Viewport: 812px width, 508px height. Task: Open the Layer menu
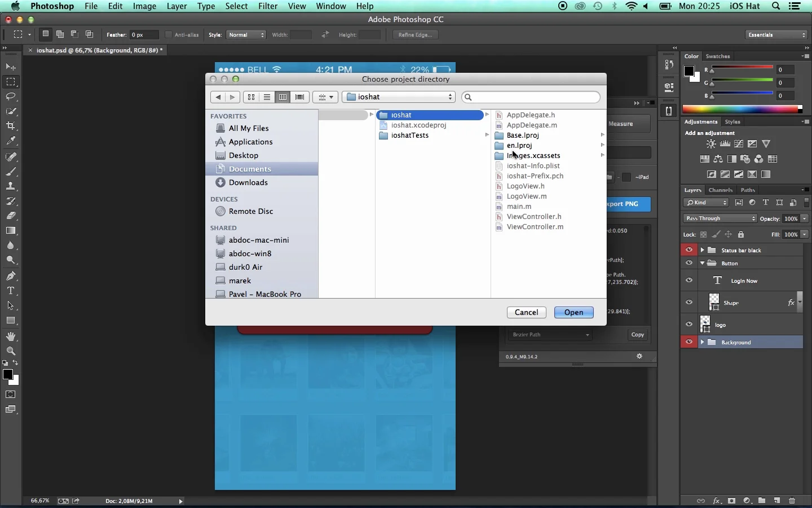pyautogui.click(x=176, y=6)
